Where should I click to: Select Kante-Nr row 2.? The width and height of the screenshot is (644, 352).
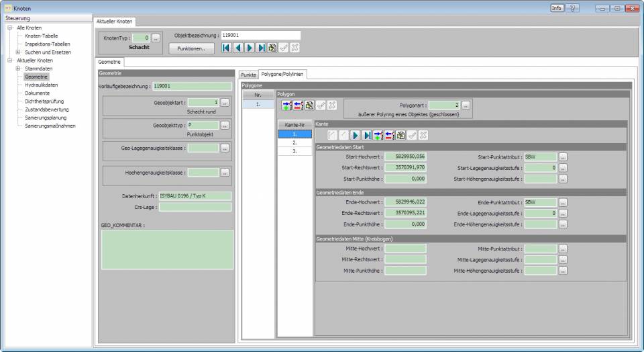295,142
